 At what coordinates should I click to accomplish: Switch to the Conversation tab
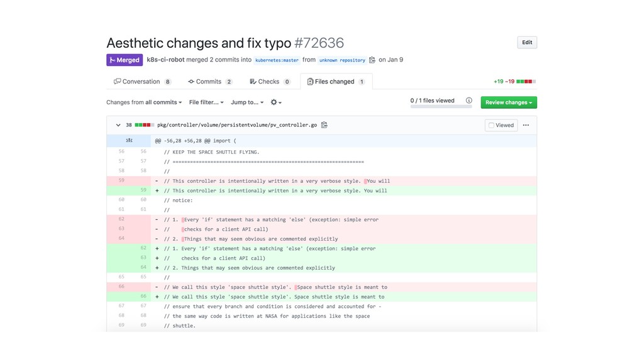142,82
